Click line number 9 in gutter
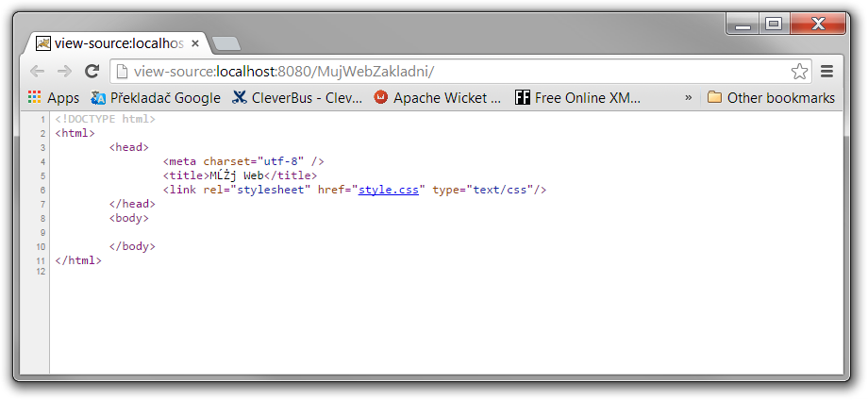 (43, 232)
